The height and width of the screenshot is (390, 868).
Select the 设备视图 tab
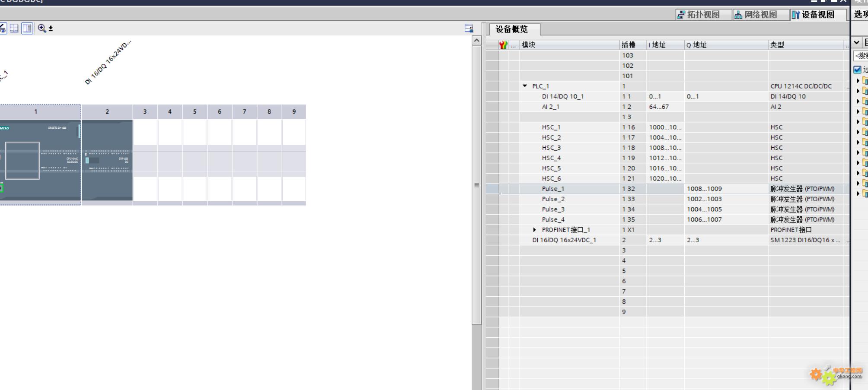tap(818, 15)
